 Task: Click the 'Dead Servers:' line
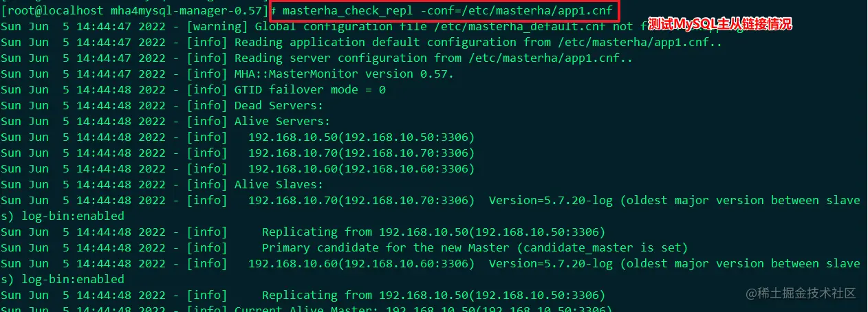279,106
